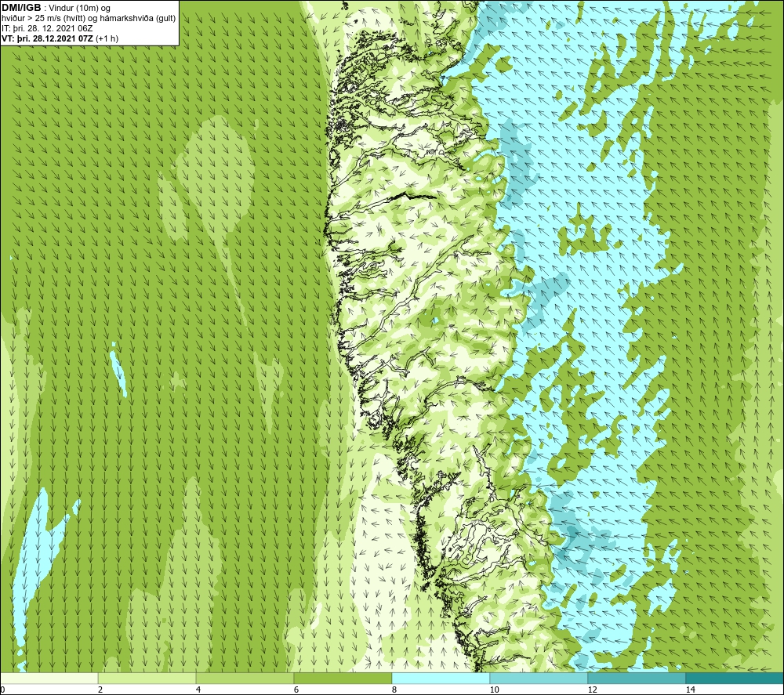Click the DMI/IGB title text
This screenshot has height=695, width=784.
pos(21,8)
